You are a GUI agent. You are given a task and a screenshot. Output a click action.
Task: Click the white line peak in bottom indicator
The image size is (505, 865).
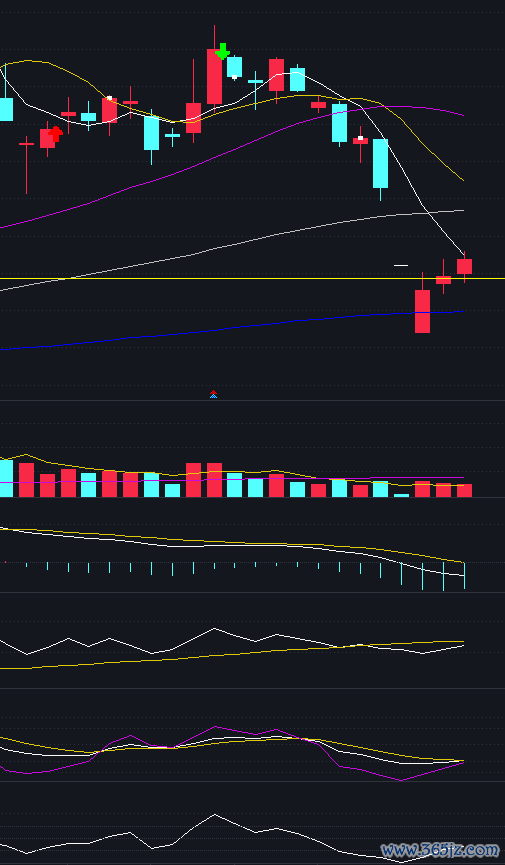tap(215, 814)
